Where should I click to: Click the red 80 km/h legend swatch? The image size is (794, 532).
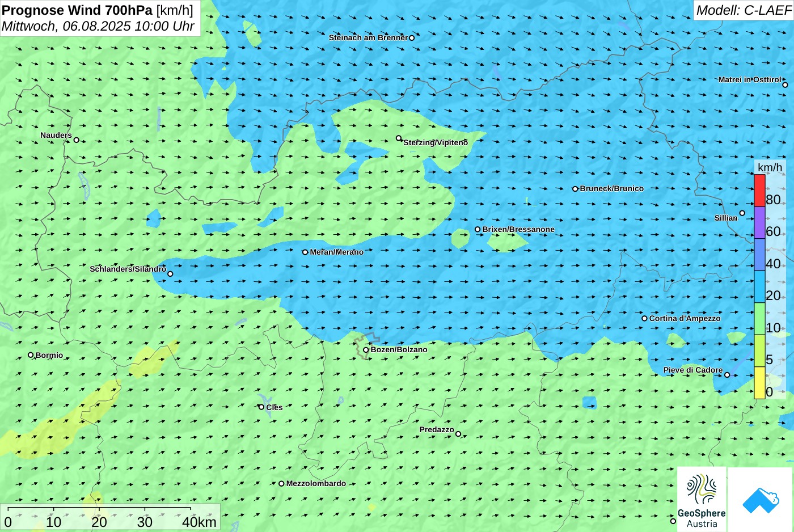[x=759, y=191]
